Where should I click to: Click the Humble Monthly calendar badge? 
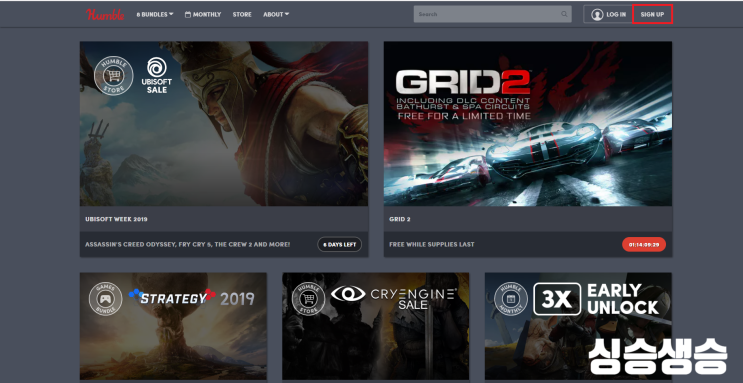pyautogui.click(x=511, y=300)
